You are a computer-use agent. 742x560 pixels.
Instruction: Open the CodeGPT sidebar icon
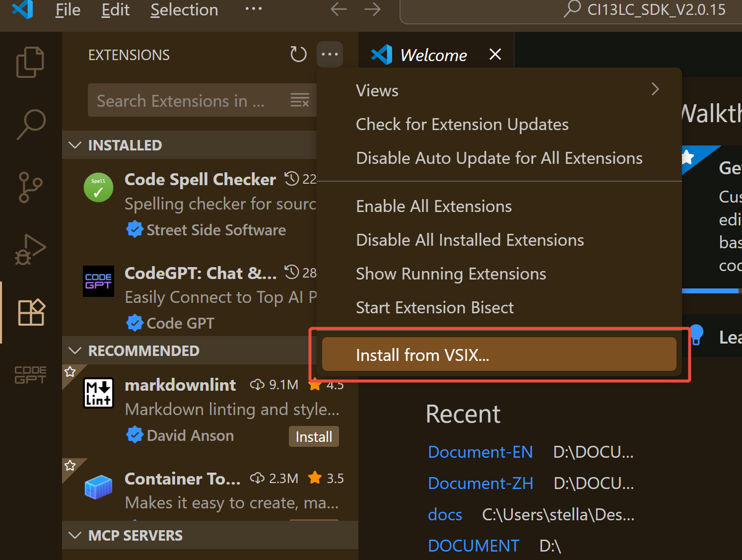click(30, 375)
